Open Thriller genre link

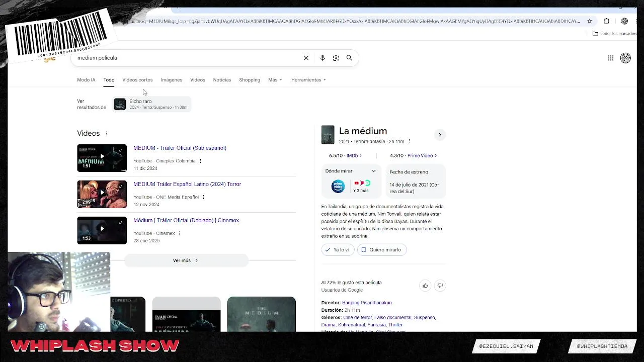(x=395, y=325)
